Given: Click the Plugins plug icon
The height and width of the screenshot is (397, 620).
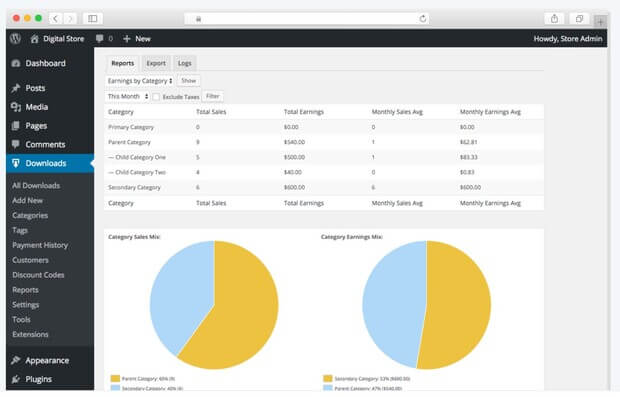Looking at the screenshot, I should (x=16, y=379).
